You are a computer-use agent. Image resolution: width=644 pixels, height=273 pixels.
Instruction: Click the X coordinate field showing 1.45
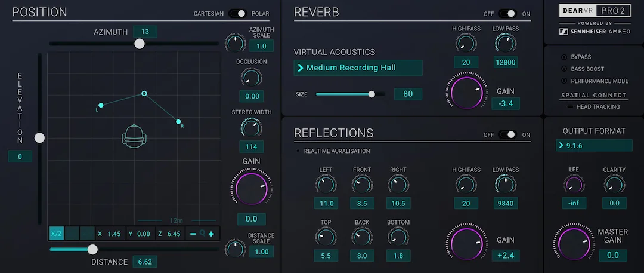110,234
